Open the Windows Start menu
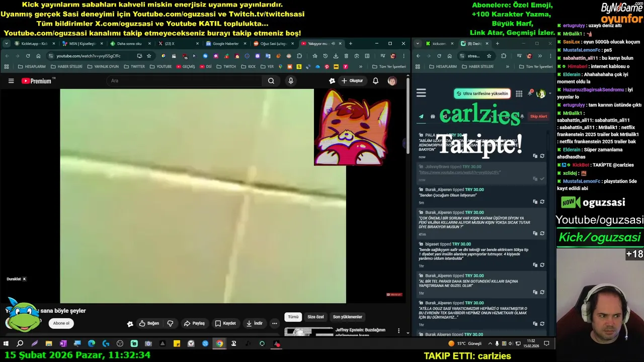Image resolution: width=644 pixels, height=362 pixels. (6, 344)
